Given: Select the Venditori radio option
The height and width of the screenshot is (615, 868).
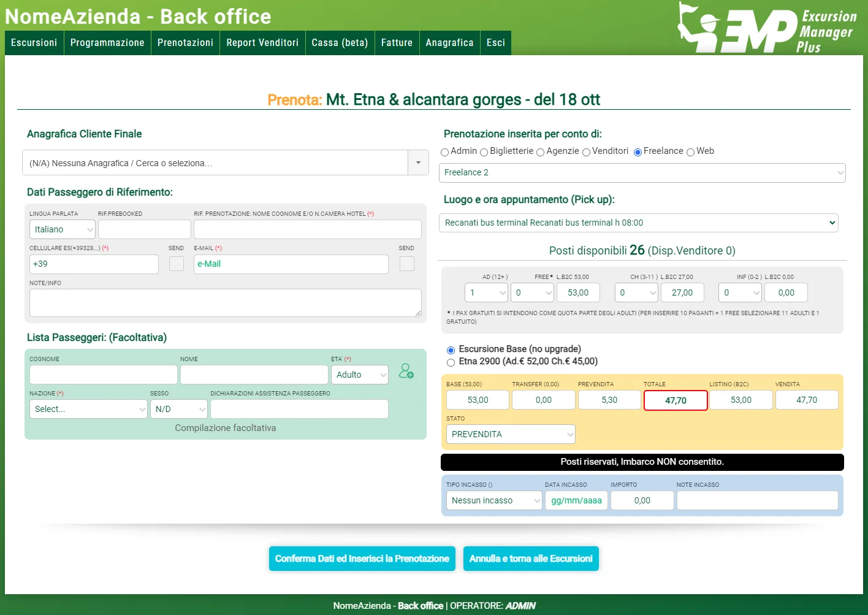Looking at the screenshot, I should [x=587, y=152].
